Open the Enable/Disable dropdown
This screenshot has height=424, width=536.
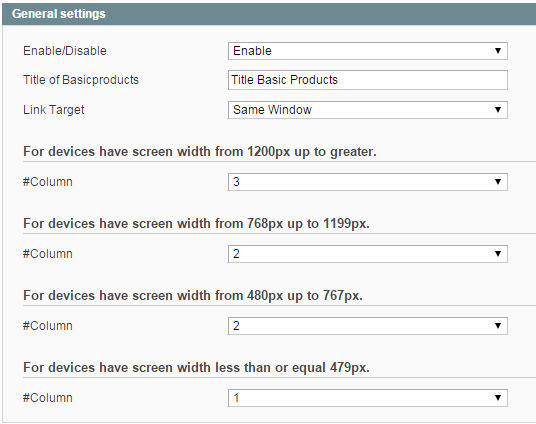(x=368, y=51)
